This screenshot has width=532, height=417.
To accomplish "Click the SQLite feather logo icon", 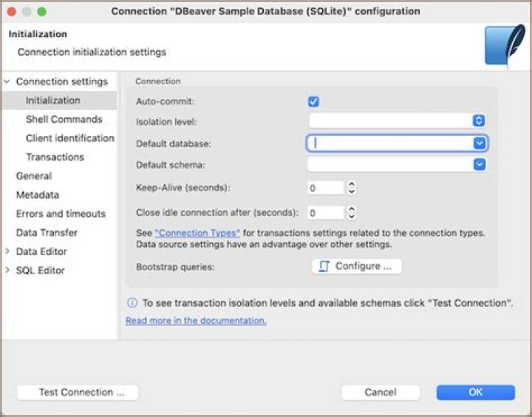I will pyautogui.click(x=505, y=46).
